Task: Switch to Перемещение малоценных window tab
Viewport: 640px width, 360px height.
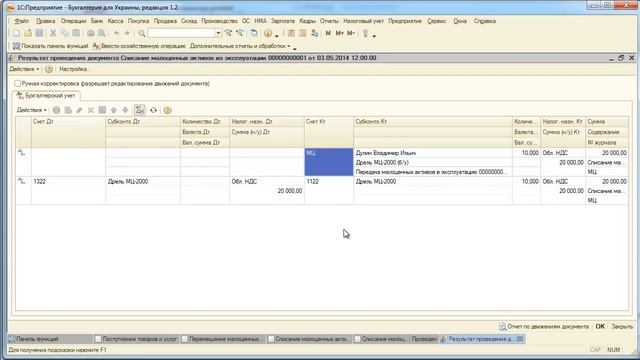Action: point(222,339)
